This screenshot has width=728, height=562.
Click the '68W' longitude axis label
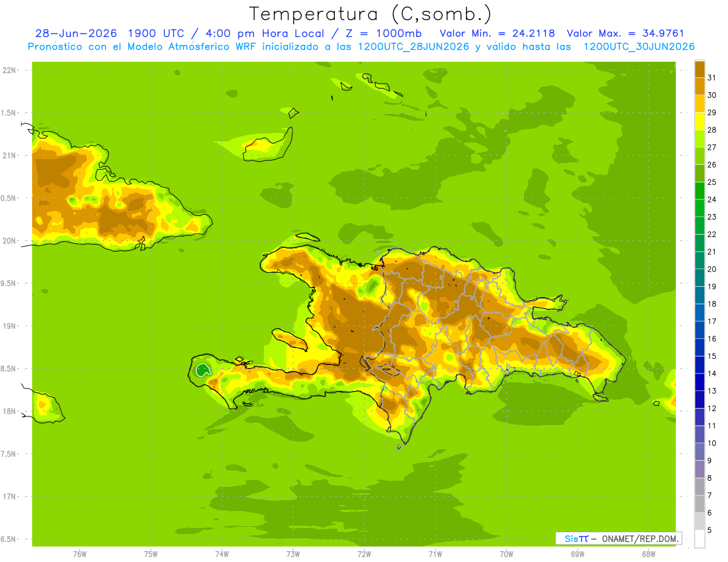click(649, 554)
